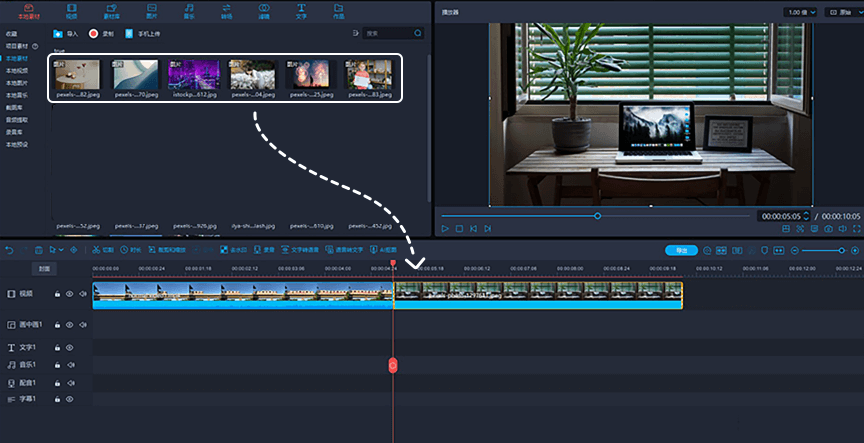Screen dimensions: 864x443
Task: Jump to the previous frame
Action: (x=473, y=229)
